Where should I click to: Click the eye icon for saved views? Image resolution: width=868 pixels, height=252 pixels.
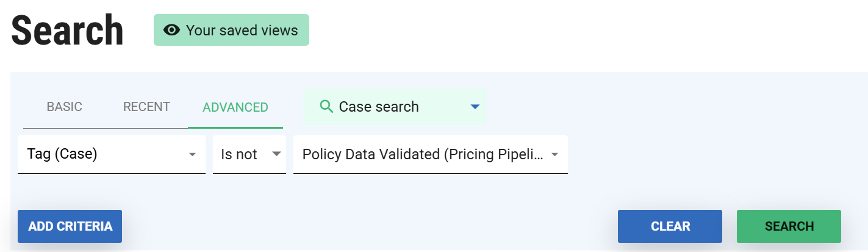click(x=172, y=30)
